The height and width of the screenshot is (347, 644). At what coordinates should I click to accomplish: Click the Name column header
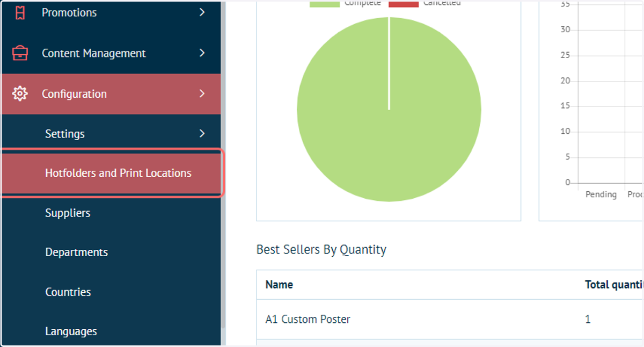click(x=279, y=285)
